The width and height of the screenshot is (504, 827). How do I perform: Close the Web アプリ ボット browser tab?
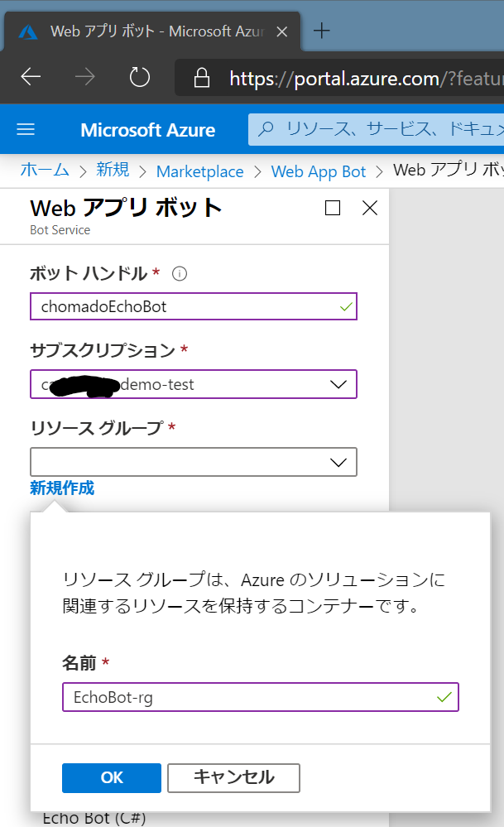coord(282,31)
